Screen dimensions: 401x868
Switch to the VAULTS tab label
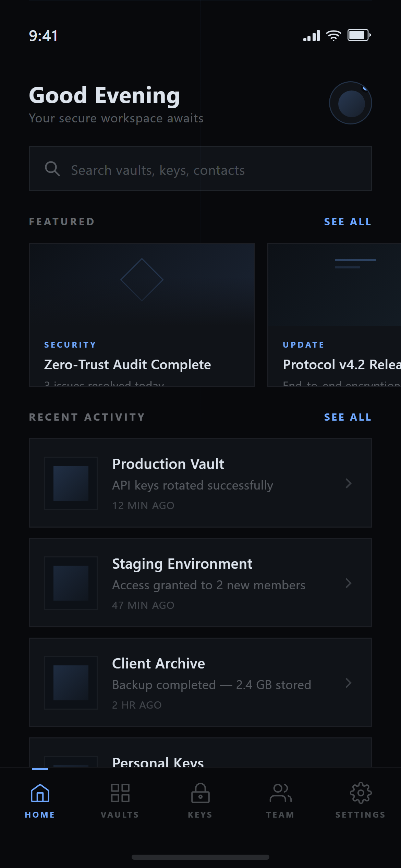point(120,815)
